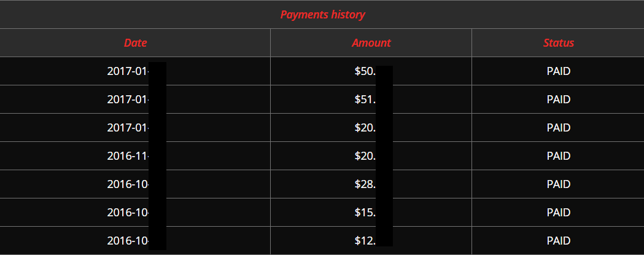
Task: Click PAID status in $50 row
Action: [559, 71]
